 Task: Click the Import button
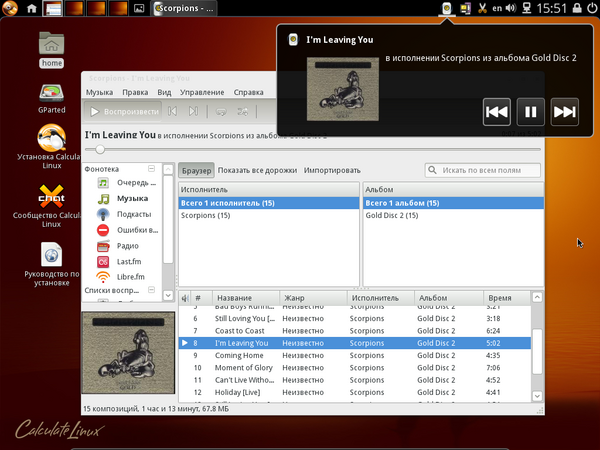(x=332, y=170)
